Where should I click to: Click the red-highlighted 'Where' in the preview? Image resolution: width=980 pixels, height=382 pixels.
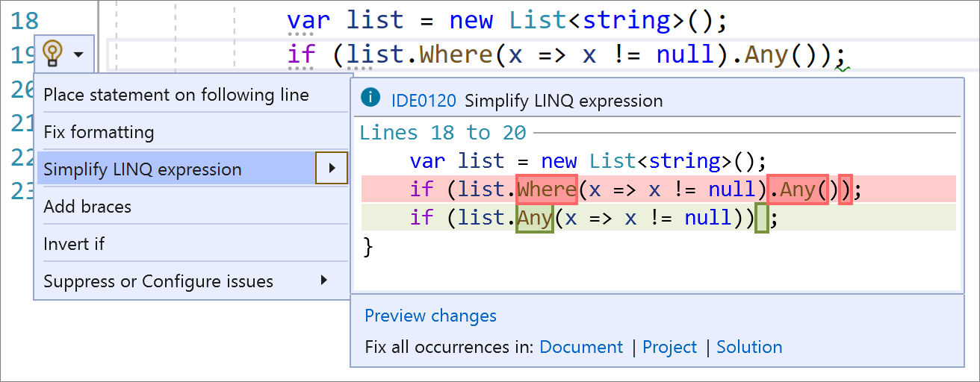click(546, 190)
